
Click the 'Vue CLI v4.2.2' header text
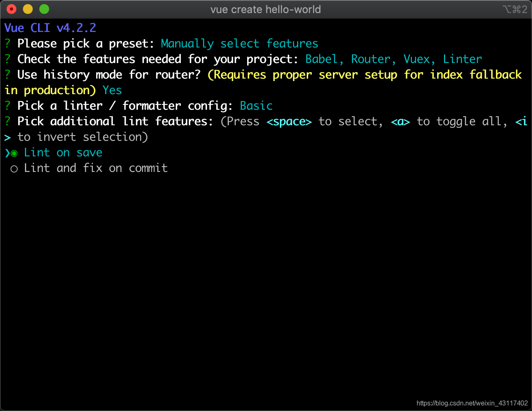tap(50, 28)
